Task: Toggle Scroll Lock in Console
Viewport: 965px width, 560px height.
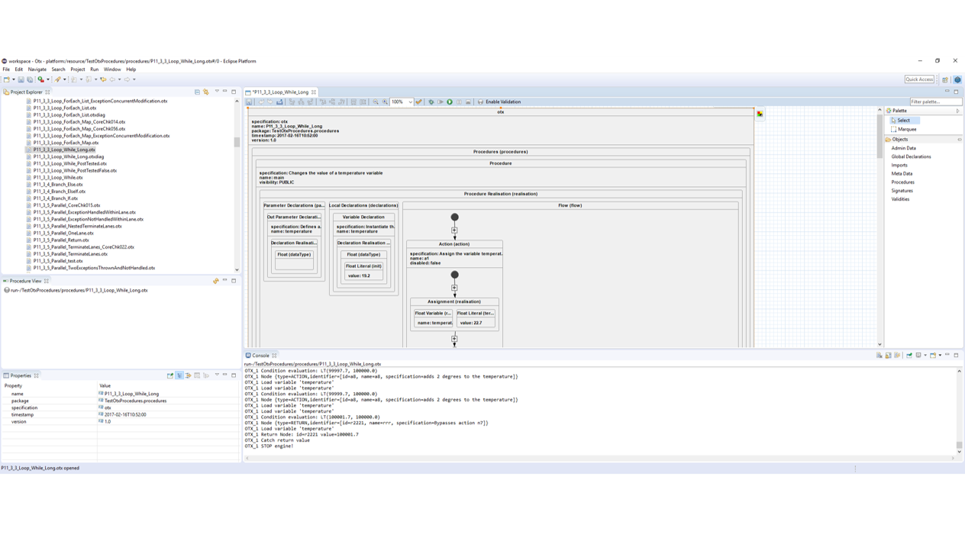Action: pyautogui.click(x=888, y=356)
